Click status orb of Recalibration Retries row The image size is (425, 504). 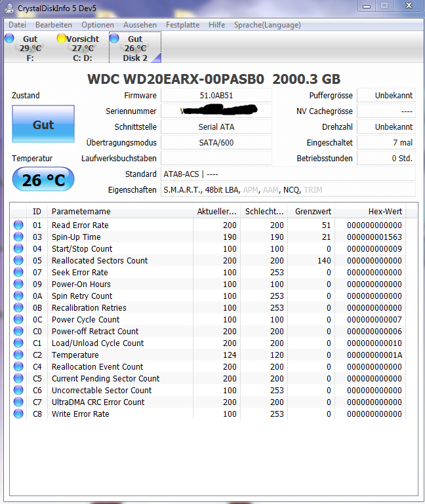tap(18, 307)
